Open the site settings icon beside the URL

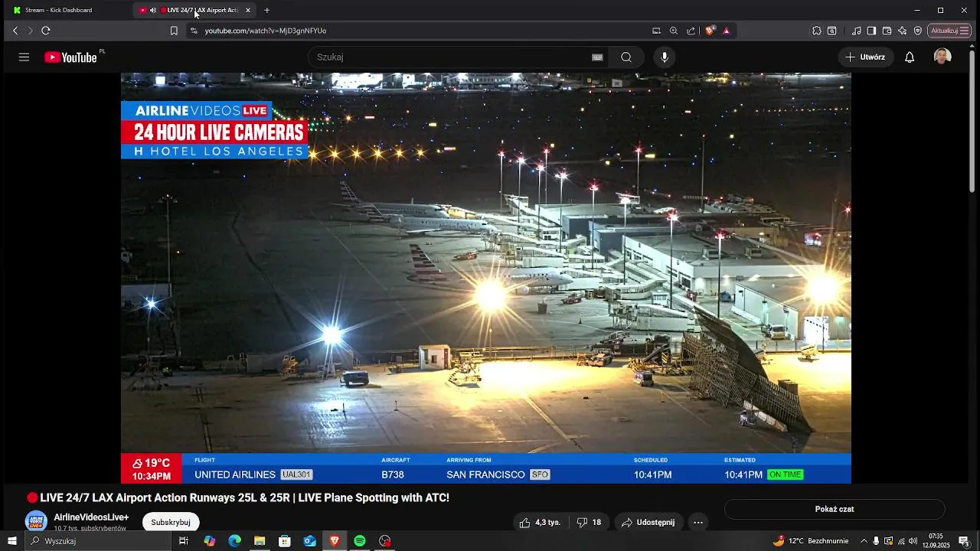pyautogui.click(x=194, y=31)
